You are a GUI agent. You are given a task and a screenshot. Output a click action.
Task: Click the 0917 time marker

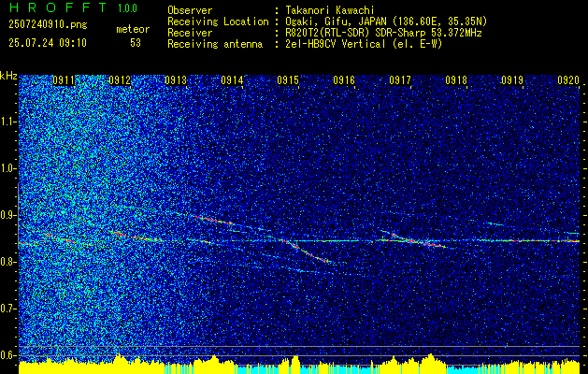[400, 79]
